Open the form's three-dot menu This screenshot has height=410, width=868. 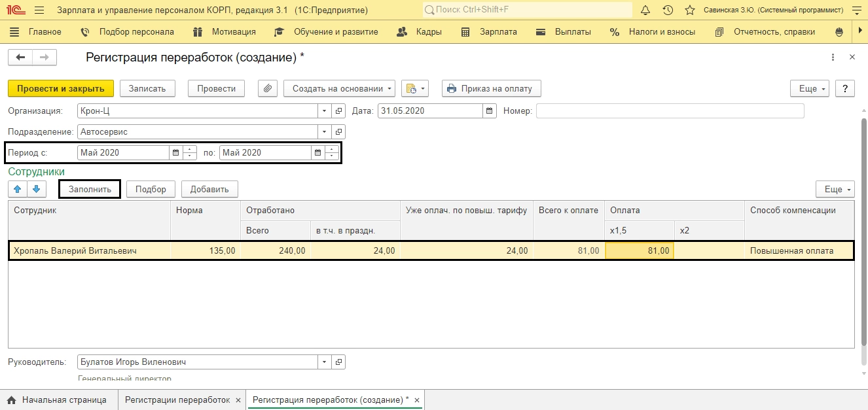(x=832, y=58)
